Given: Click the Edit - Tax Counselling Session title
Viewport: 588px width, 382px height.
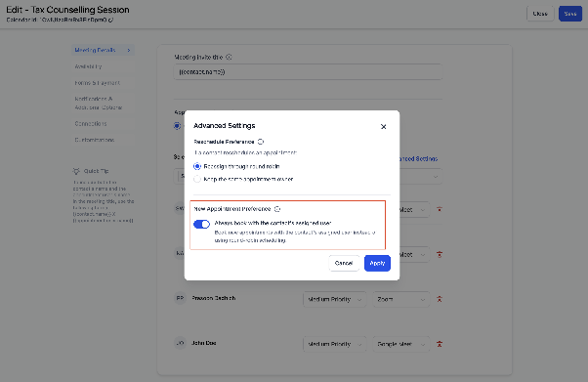Looking at the screenshot, I should click(x=67, y=10).
